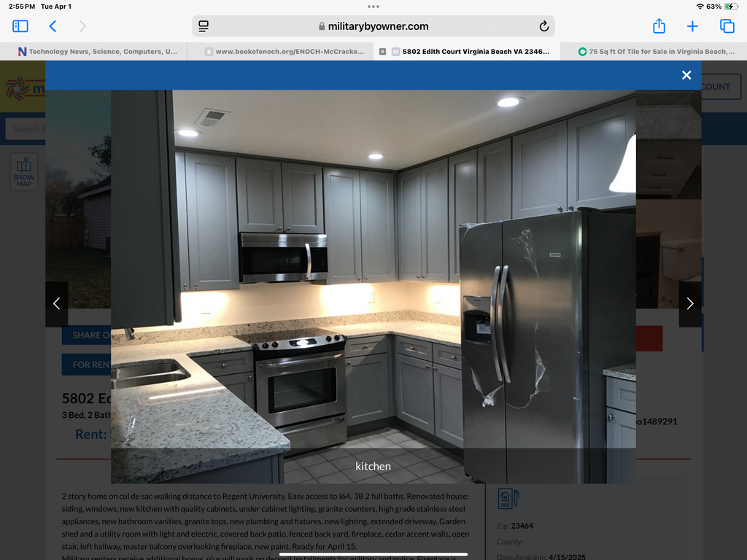
Task: Show the next gallery photo
Action: (690, 304)
